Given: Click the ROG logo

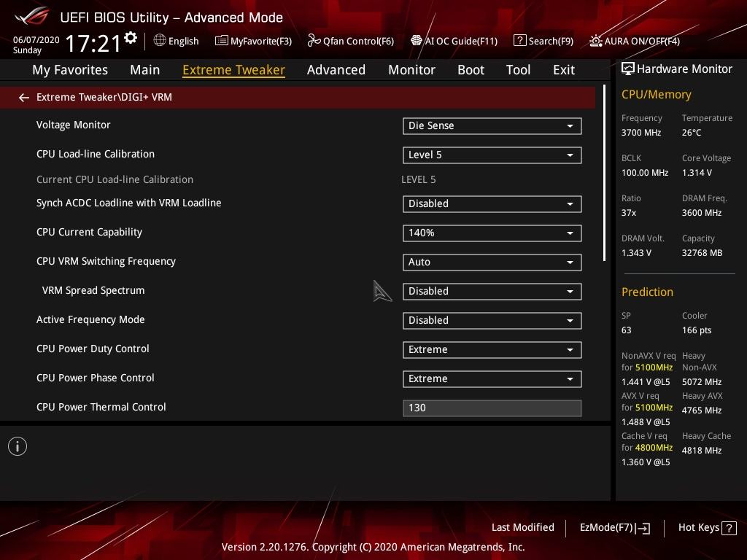Looking at the screenshot, I should (31, 17).
